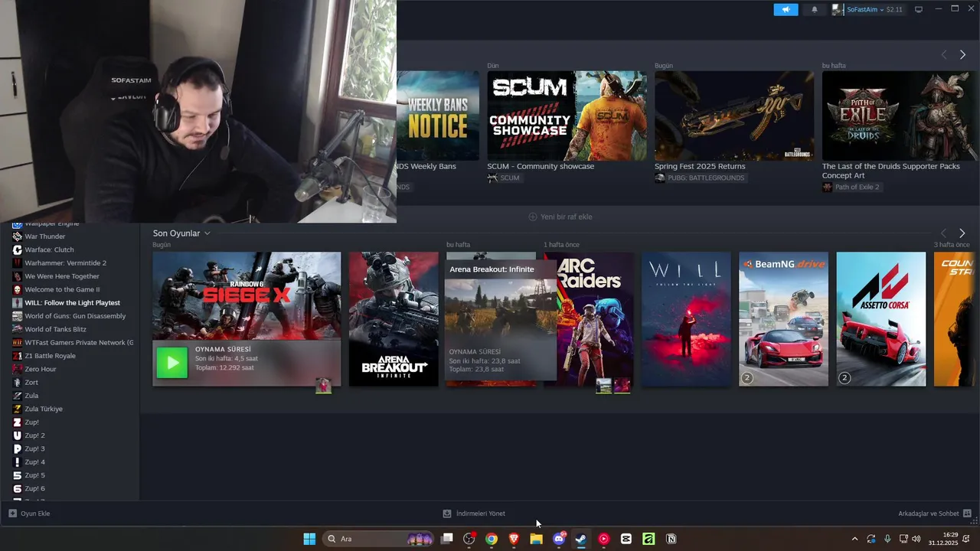Click Yeni bir raf ekle button
980x551 pixels.
click(x=560, y=217)
